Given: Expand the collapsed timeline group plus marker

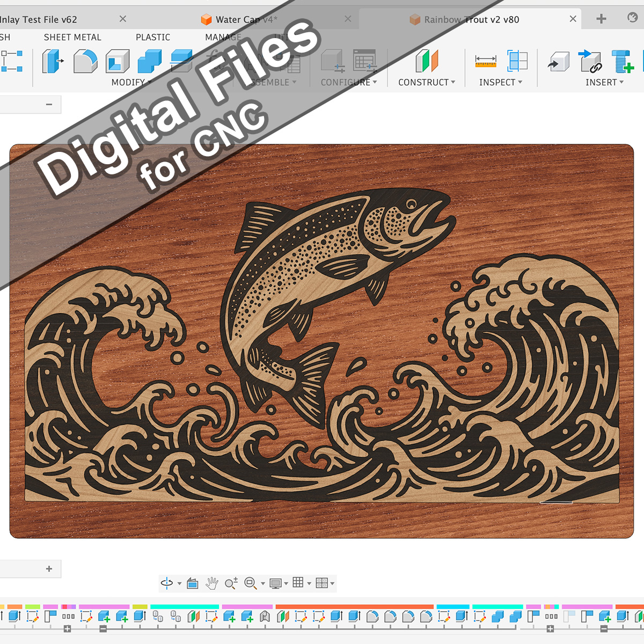Looking at the screenshot, I should click(67, 629).
